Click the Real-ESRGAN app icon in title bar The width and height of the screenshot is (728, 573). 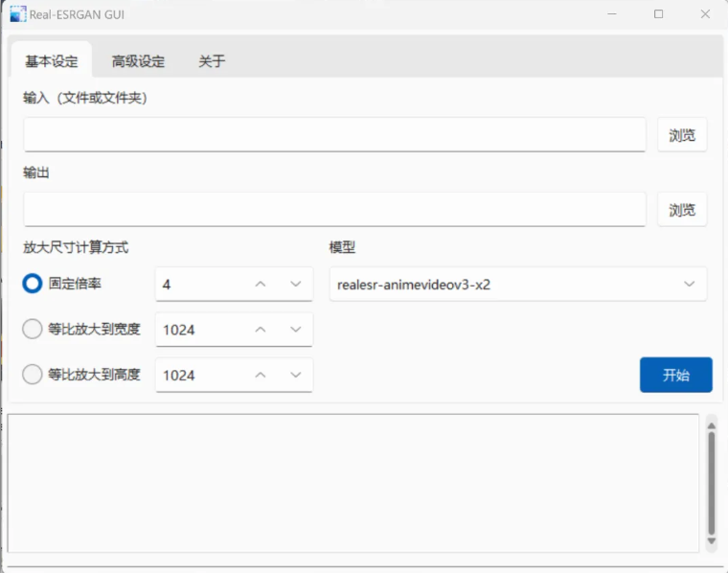(17, 14)
